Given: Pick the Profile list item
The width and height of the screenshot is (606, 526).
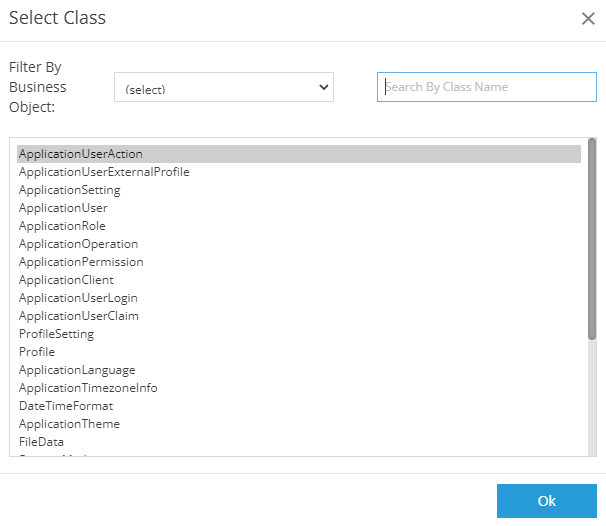Looking at the screenshot, I should (x=37, y=352).
